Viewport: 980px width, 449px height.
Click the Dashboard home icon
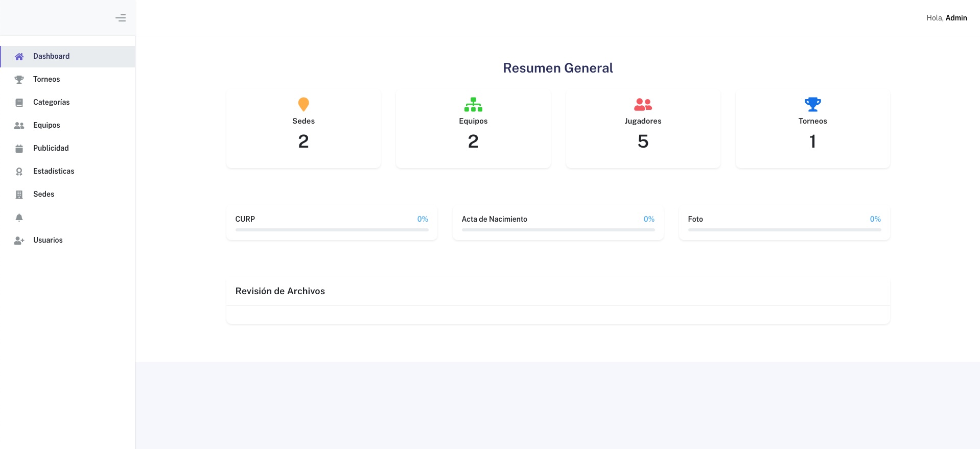pos(19,57)
